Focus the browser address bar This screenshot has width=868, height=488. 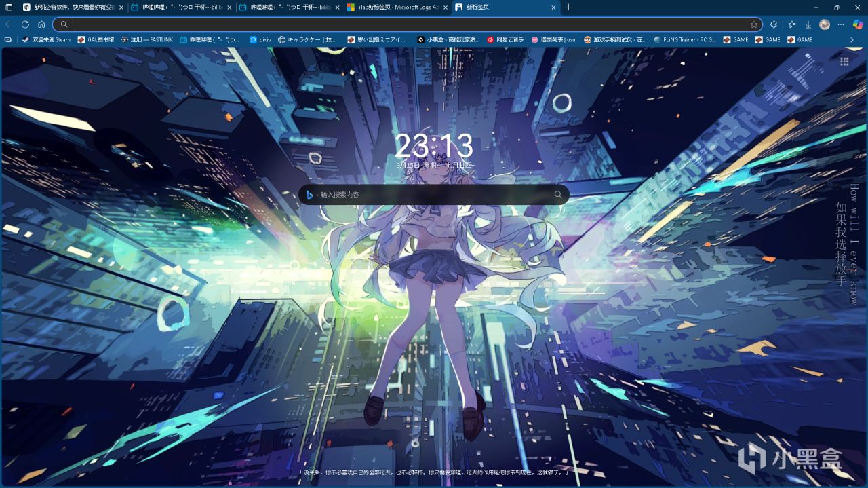[x=407, y=24]
